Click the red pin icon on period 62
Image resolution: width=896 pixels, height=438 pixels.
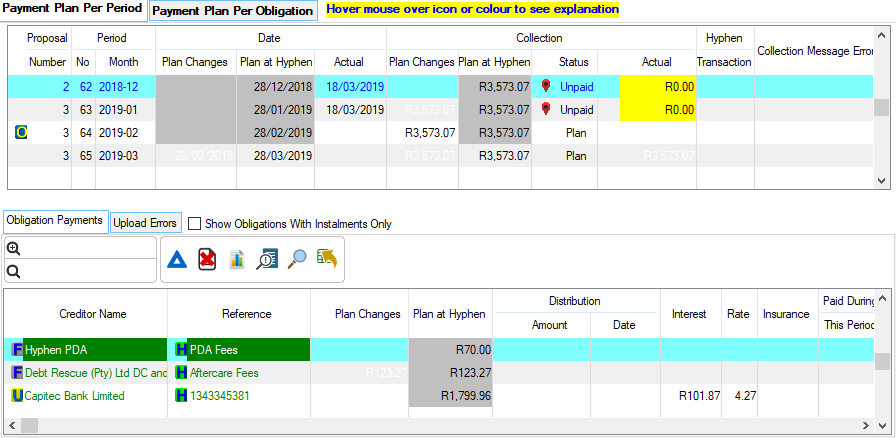(546, 86)
